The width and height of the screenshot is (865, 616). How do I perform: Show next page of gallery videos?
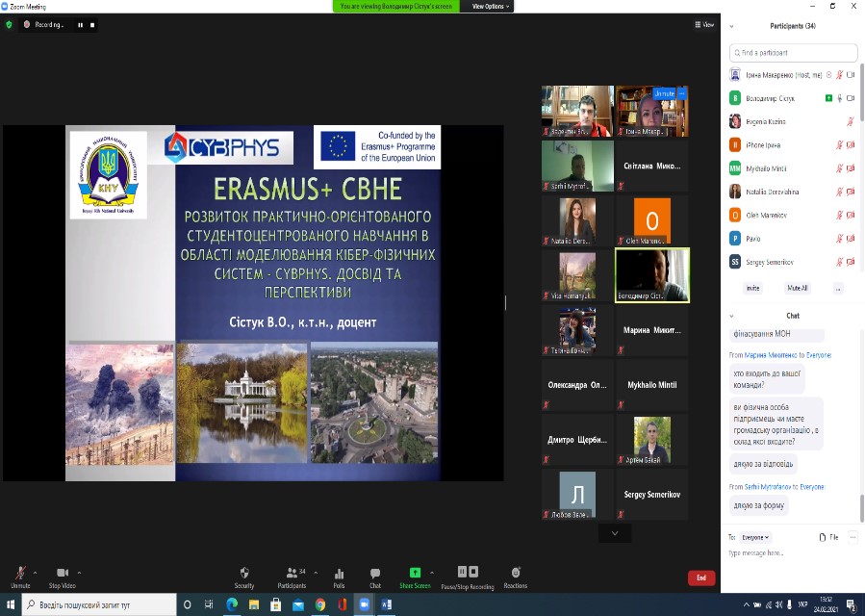click(615, 533)
